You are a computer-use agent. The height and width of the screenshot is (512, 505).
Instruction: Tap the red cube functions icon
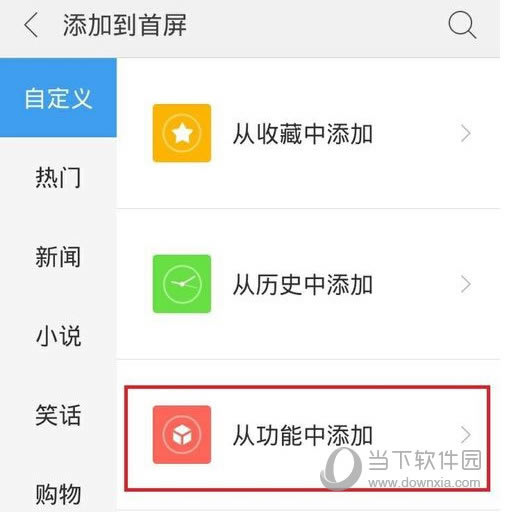(x=182, y=435)
